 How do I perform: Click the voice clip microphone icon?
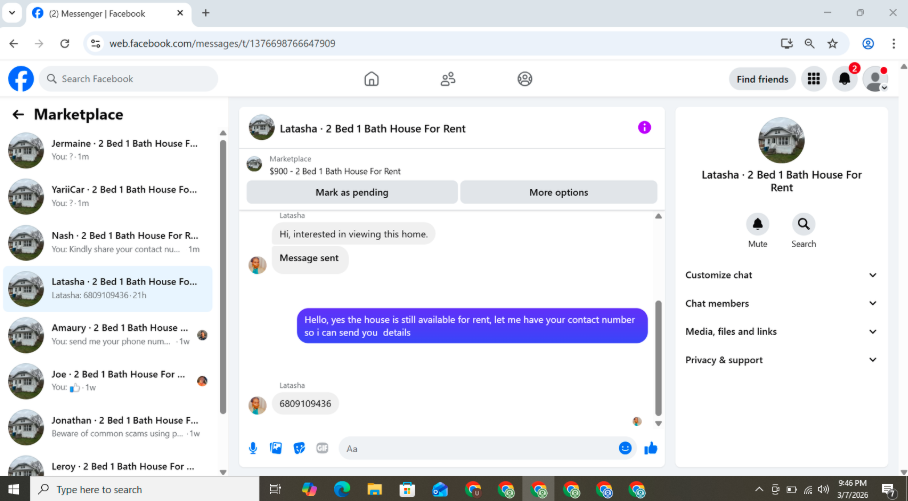[253, 448]
